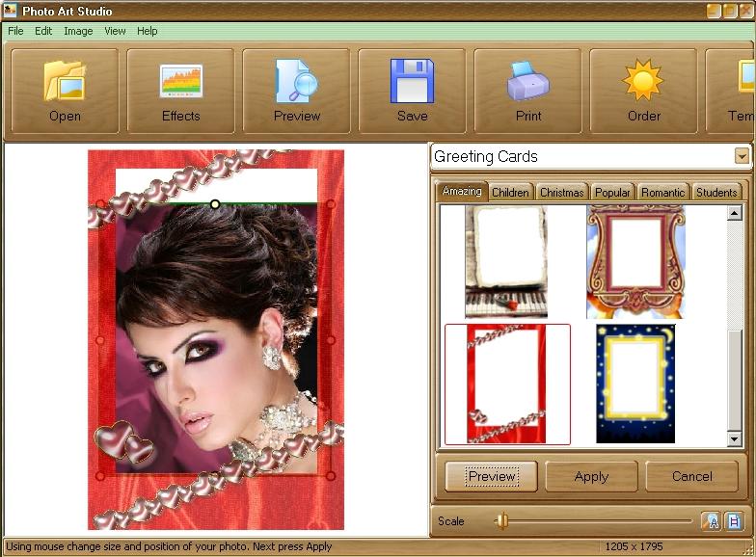Switch to the Popular tab
Image resolution: width=756 pixels, height=557 pixels.
tap(612, 193)
